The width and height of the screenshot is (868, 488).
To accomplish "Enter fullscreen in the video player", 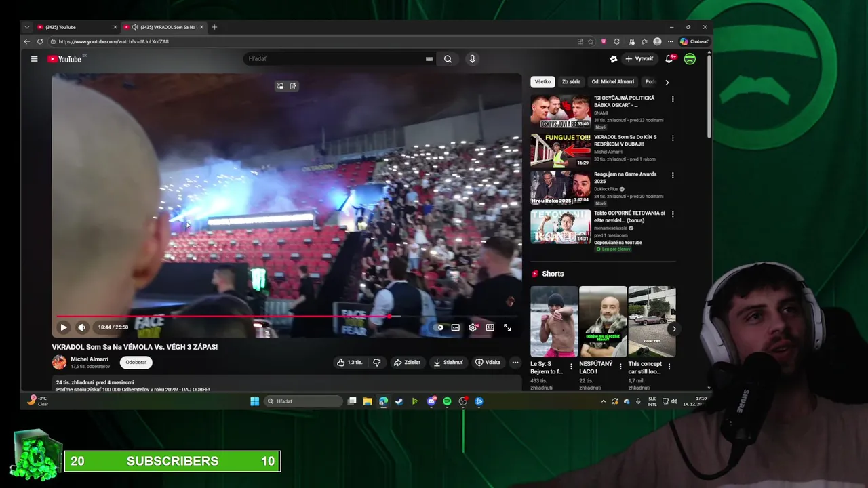I will [507, 327].
